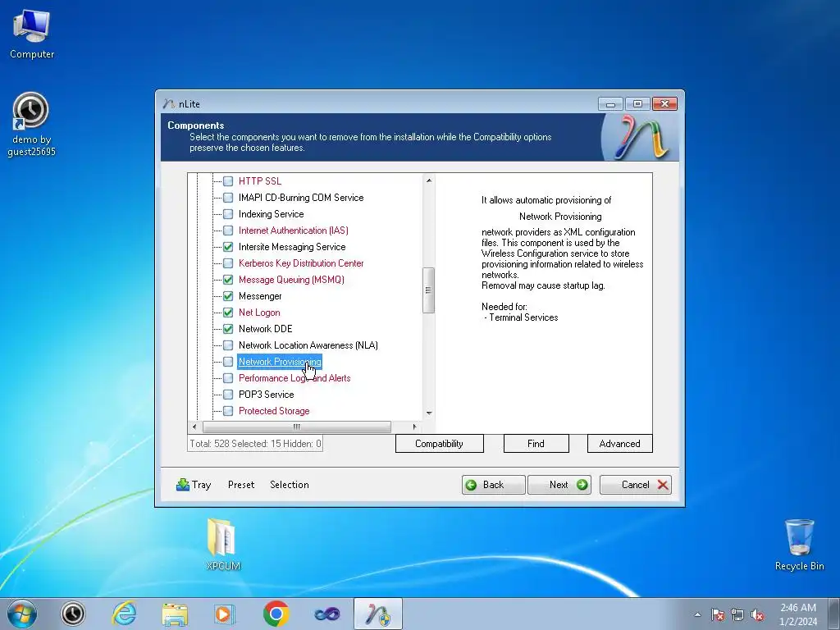Uncheck Message Queuing (MSMQ) checkbox
Viewport: 840px width, 630px height.
(228, 280)
